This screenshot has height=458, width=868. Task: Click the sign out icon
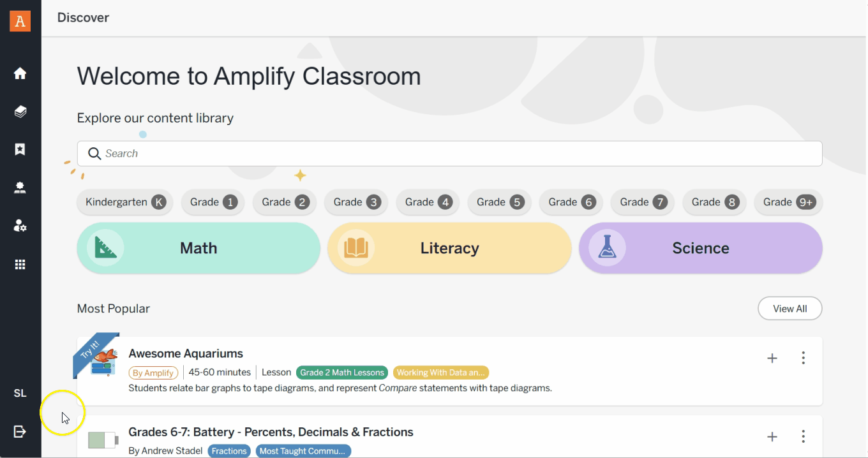click(20, 432)
